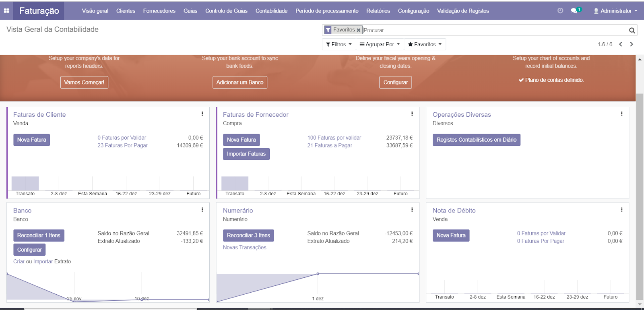This screenshot has height=310, width=644.
Task: Open 23 Faturas Por Pagar link
Action: (x=122, y=145)
